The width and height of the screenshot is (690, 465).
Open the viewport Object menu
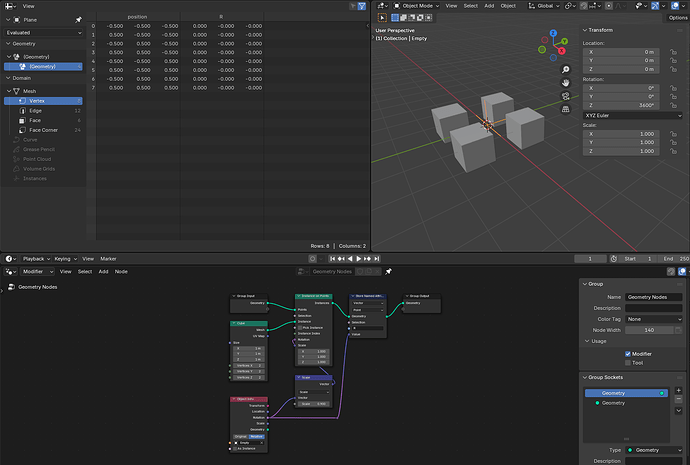tap(508, 6)
